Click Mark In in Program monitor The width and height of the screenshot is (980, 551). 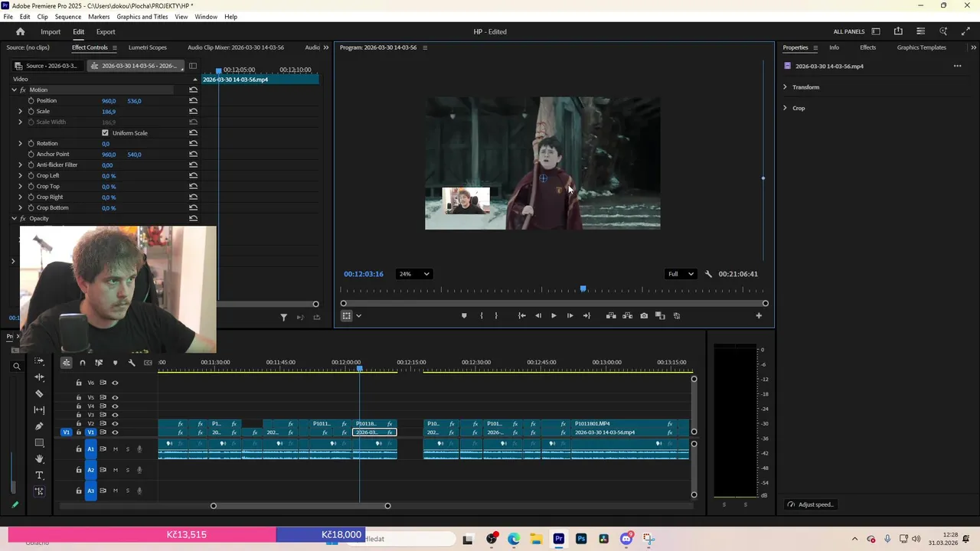click(481, 315)
